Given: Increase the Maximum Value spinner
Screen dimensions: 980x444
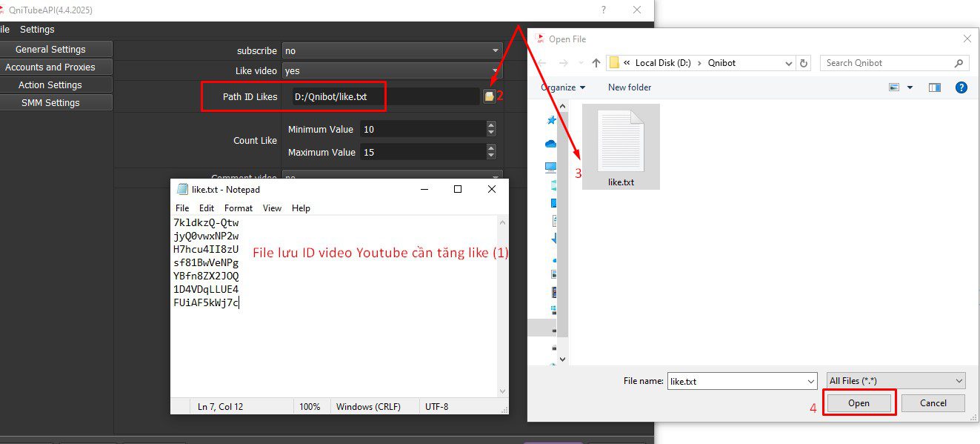Looking at the screenshot, I should [491, 148].
